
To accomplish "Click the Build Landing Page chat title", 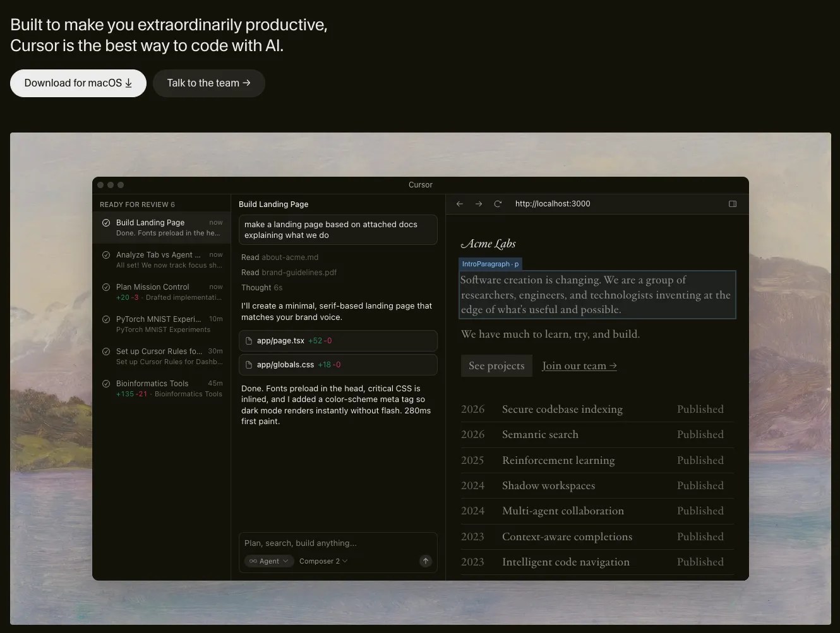I will [x=273, y=204].
